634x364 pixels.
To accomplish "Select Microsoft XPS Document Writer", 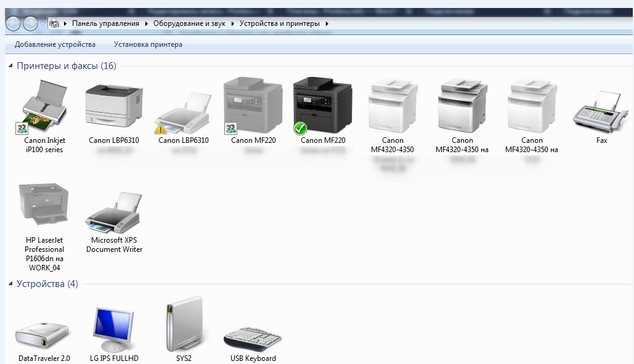I will click(114, 222).
